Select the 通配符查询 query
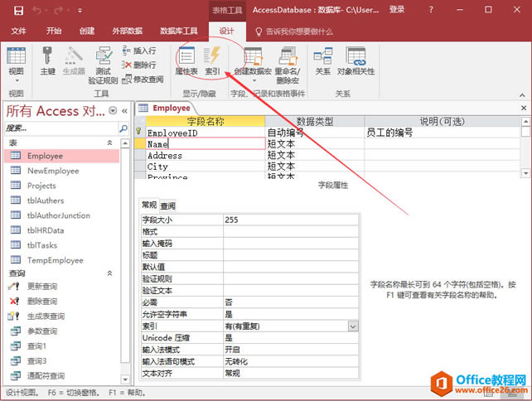 point(62,376)
